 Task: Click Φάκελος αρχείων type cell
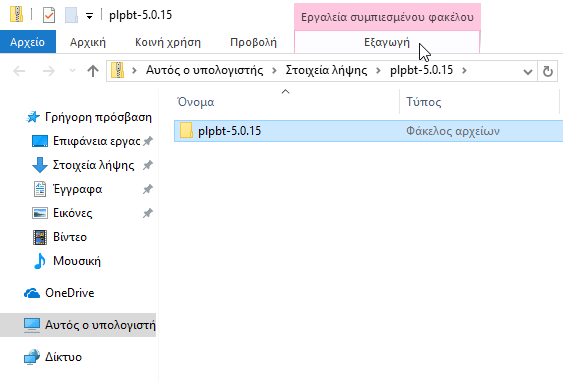pos(452,131)
